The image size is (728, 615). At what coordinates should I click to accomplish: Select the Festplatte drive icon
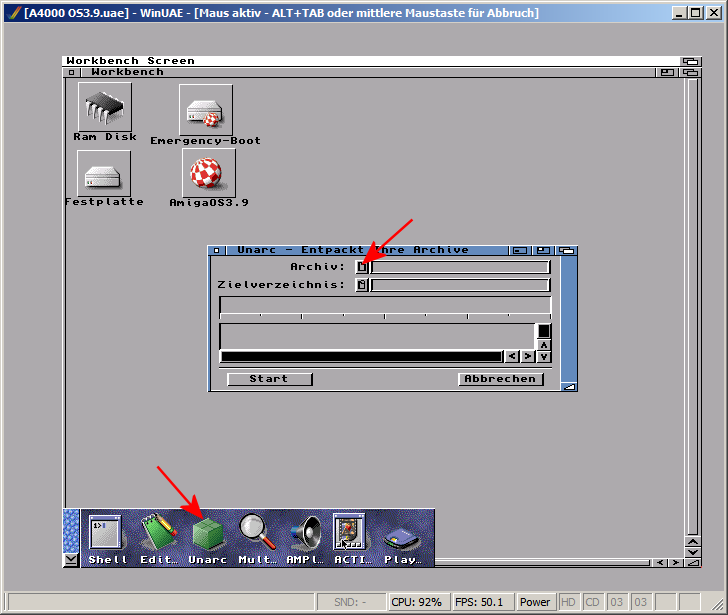click(104, 174)
